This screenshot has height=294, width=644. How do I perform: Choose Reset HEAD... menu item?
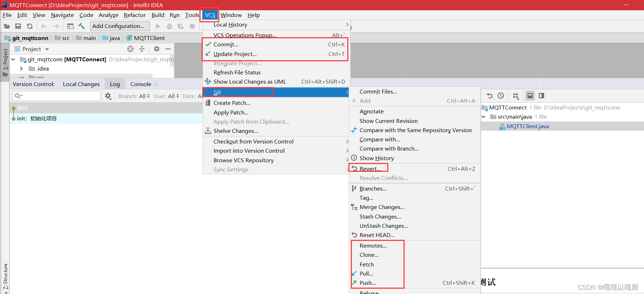coord(414,235)
